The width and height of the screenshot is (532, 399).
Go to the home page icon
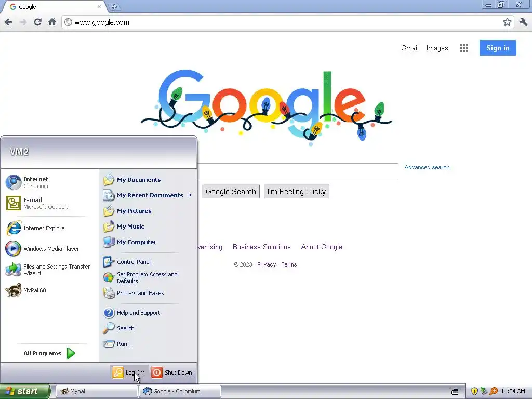52,22
